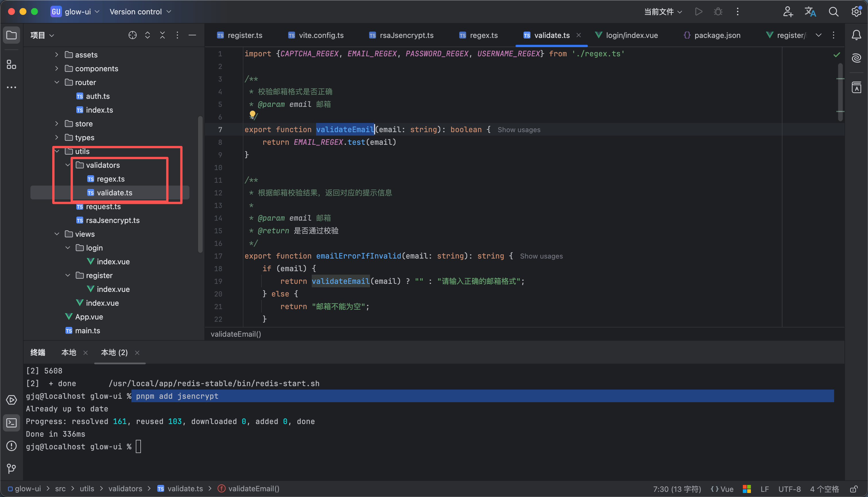
Task: Expand the assets folder
Action: pyautogui.click(x=57, y=55)
